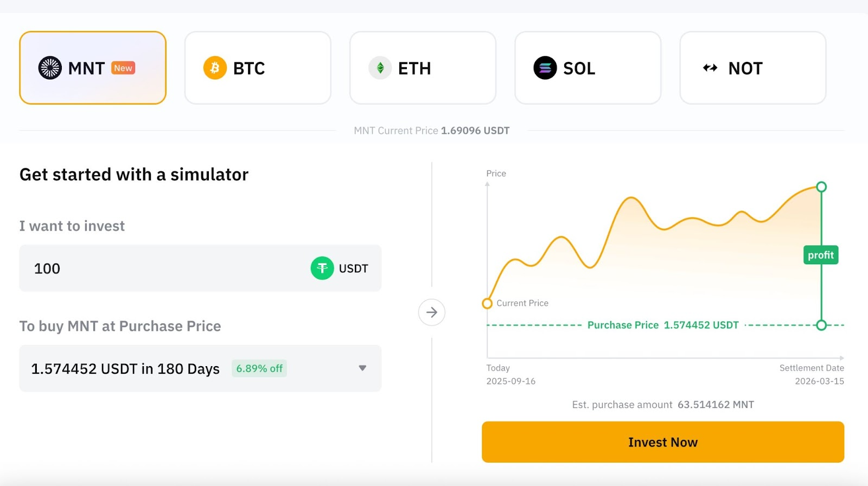
Task: Switch to the BTC asset tab
Action: [x=258, y=67]
